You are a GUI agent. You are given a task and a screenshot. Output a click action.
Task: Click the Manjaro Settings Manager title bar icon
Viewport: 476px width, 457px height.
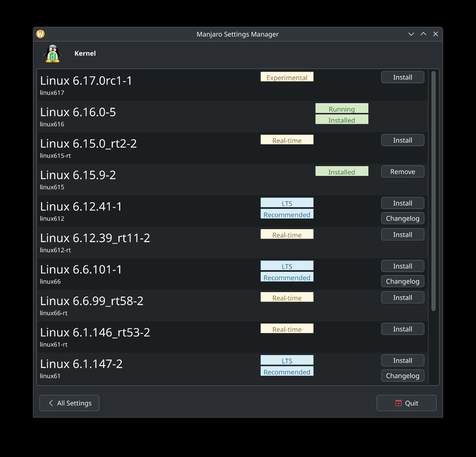[41, 34]
